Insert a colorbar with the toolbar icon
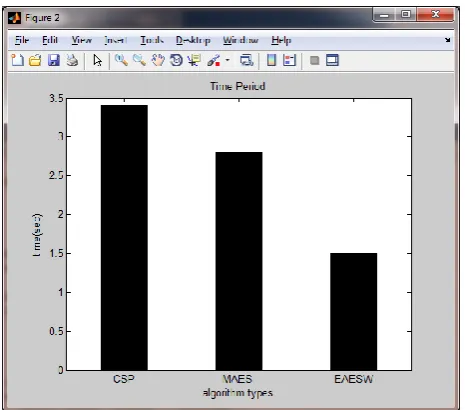The height and width of the screenshot is (410, 465). point(272,60)
